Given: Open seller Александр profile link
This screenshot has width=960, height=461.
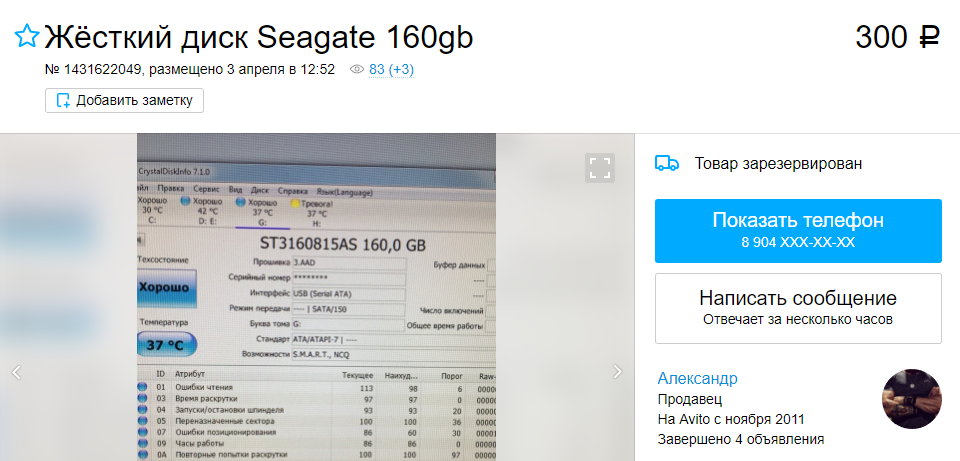Looking at the screenshot, I should (697, 378).
